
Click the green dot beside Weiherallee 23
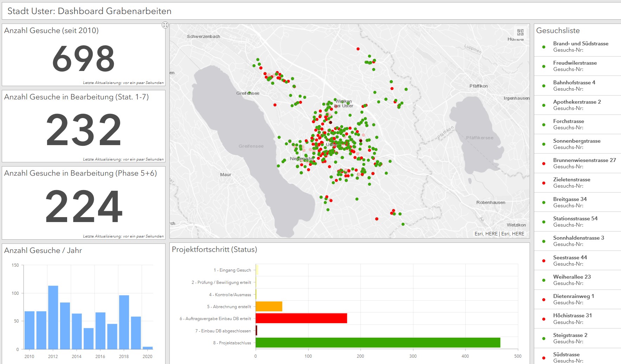point(544,280)
